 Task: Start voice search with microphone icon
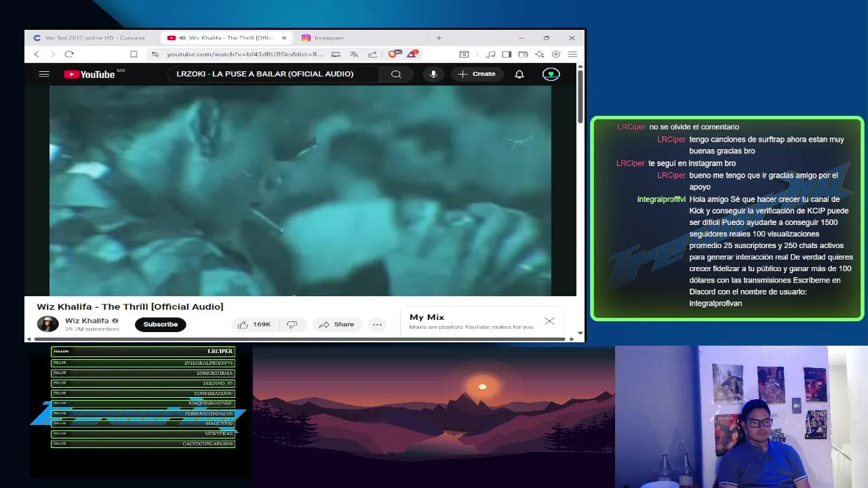point(433,74)
